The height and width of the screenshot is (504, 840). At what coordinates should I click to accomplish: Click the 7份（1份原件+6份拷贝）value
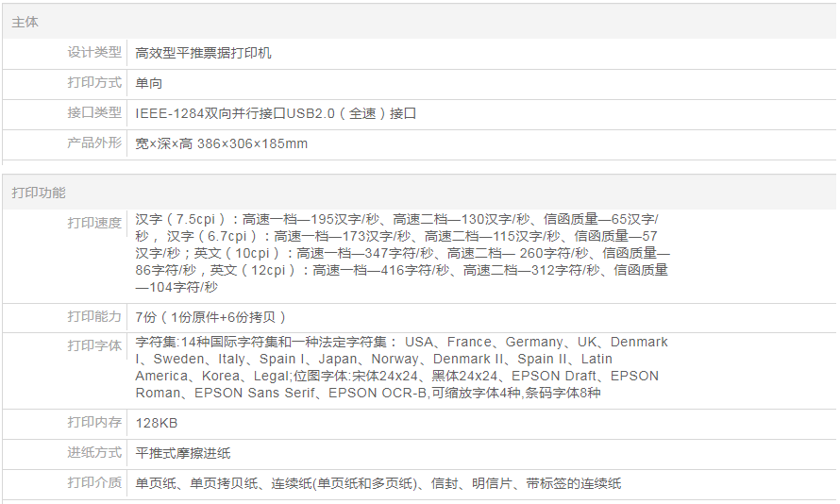tap(211, 317)
